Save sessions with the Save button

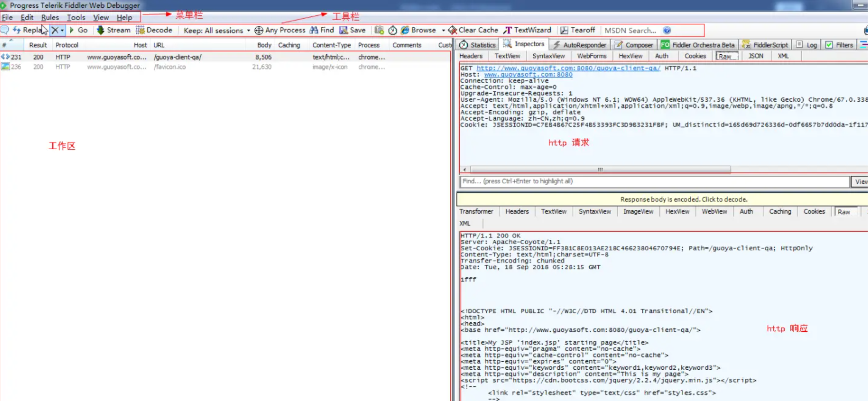tap(352, 30)
